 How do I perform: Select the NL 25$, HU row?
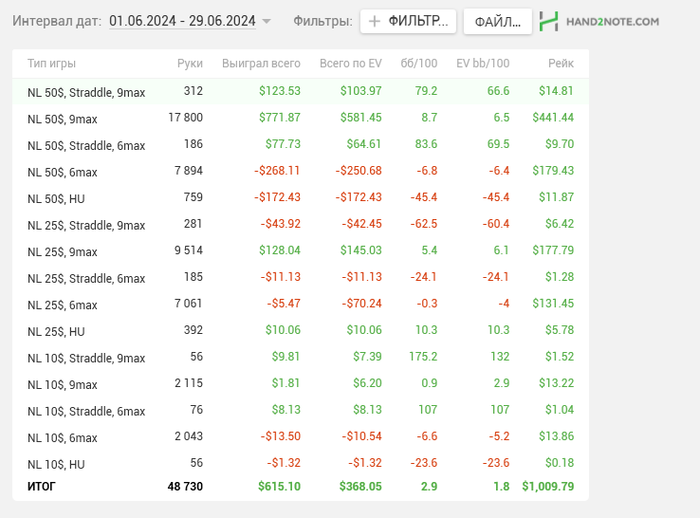coord(300,330)
